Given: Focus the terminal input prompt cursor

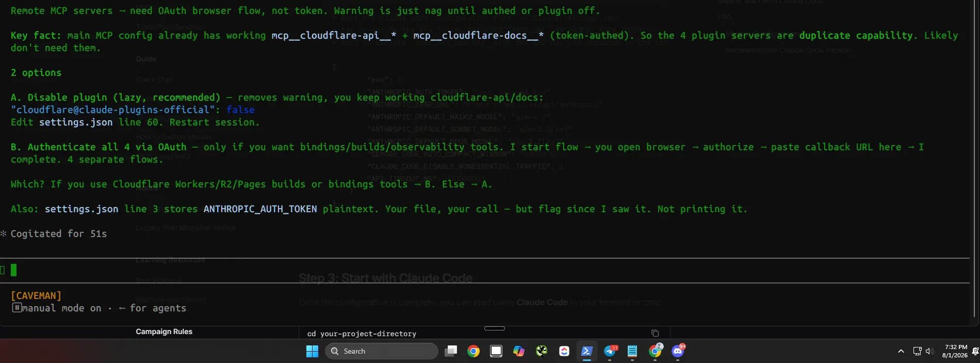Looking at the screenshot, I should tap(14, 270).
